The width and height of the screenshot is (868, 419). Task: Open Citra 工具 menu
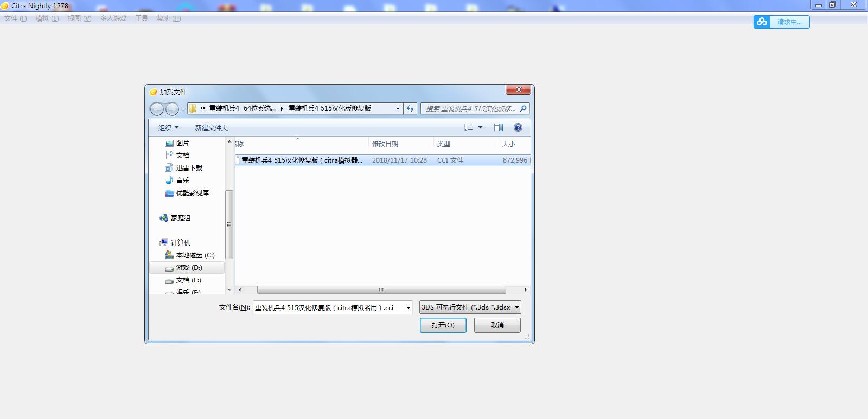[142, 18]
